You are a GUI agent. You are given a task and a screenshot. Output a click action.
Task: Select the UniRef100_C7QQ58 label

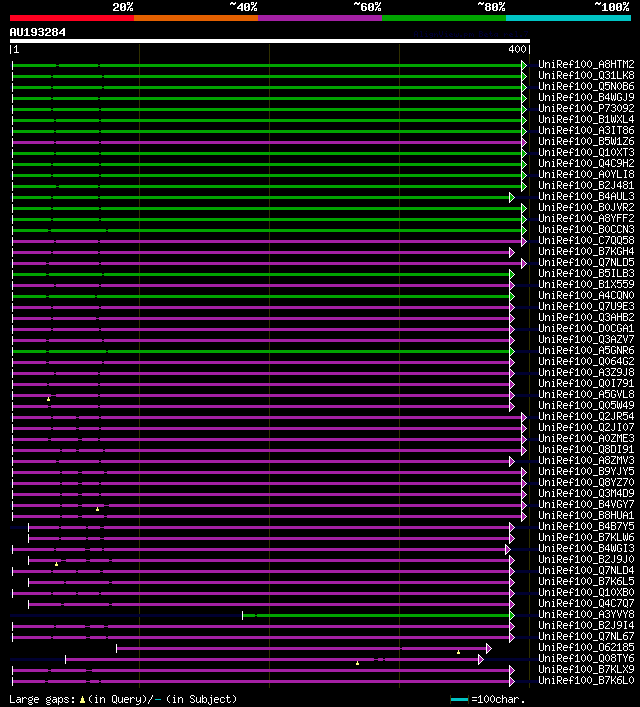(586, 240)
